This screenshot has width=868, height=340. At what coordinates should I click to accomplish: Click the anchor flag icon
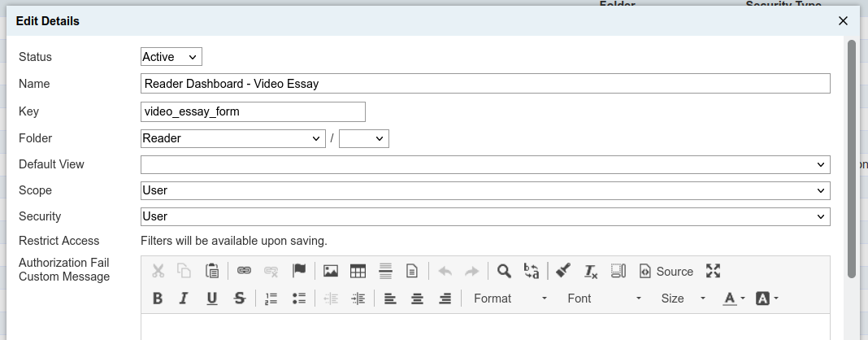299,271
